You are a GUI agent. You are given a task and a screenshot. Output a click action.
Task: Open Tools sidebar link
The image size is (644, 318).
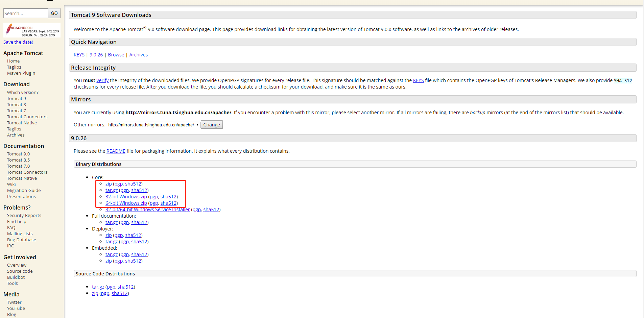(x=13, y=284)
